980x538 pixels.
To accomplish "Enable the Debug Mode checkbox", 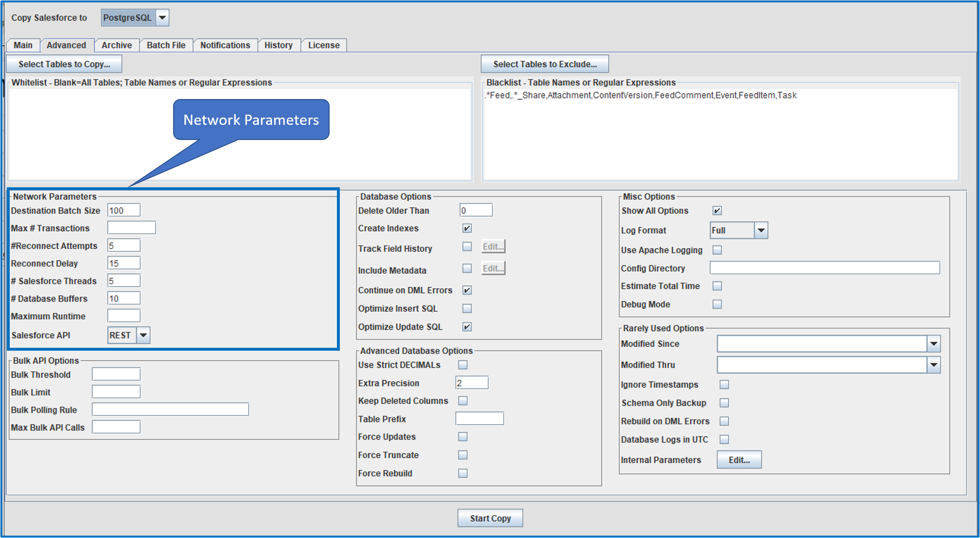I will point(717,304).
